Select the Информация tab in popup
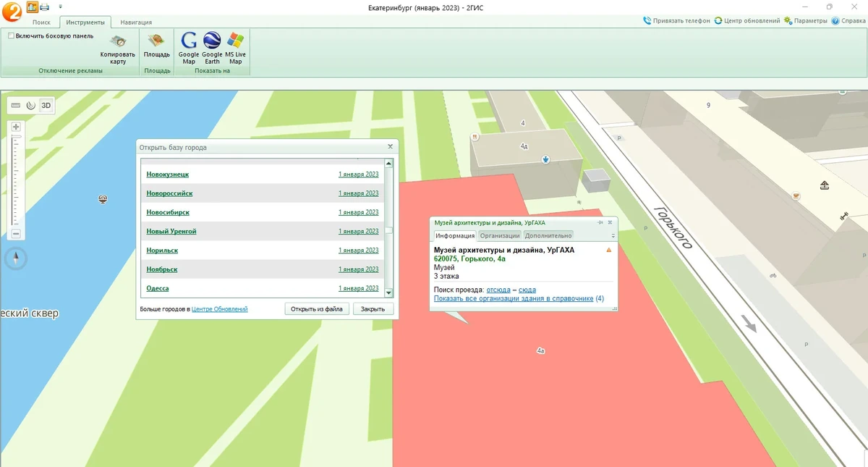This screenshot has width=868, height=467. pyautogui.click(x=455, y=235)
